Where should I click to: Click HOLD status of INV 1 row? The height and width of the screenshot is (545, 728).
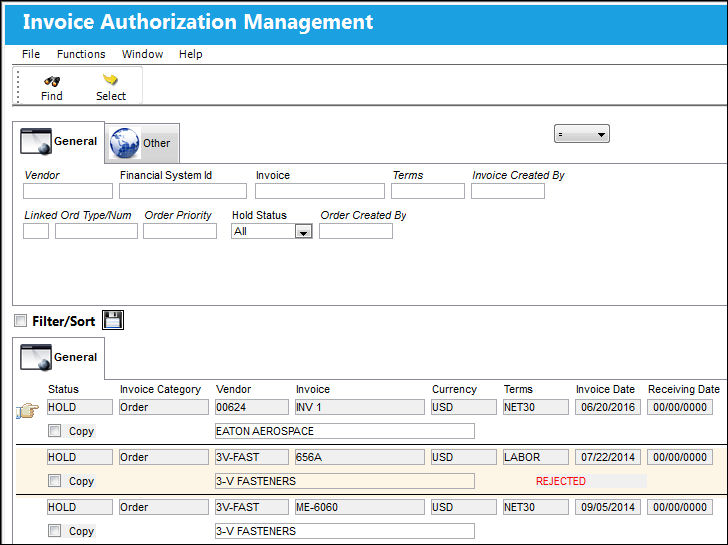[80, 407]
